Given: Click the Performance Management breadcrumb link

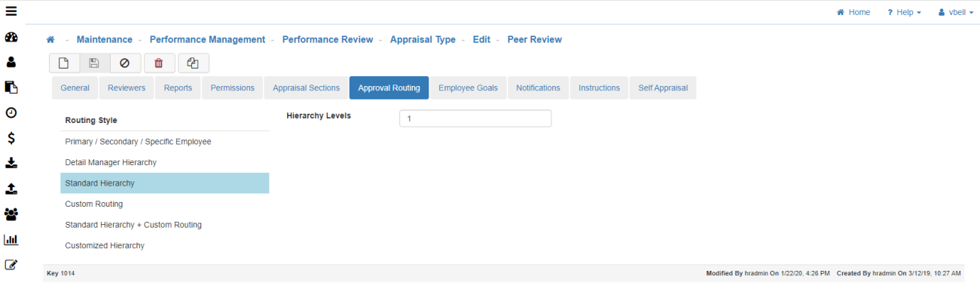Looking at the screenshot, I should [207, 39].
